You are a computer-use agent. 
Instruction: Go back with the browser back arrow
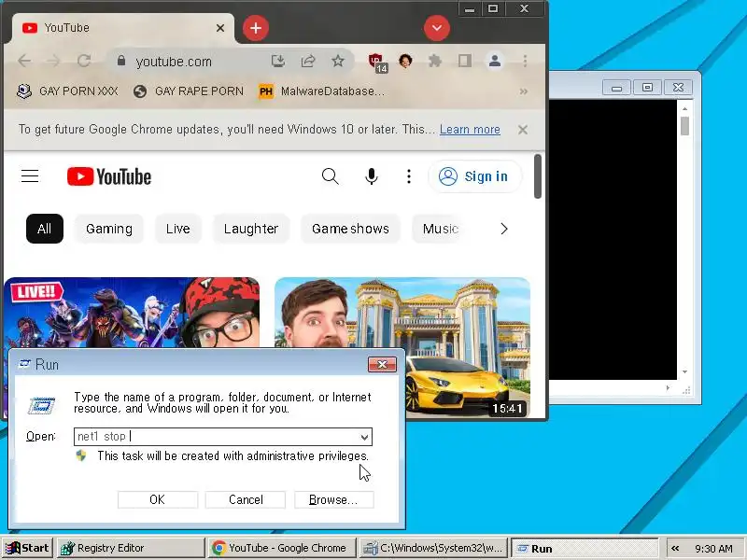24,61
